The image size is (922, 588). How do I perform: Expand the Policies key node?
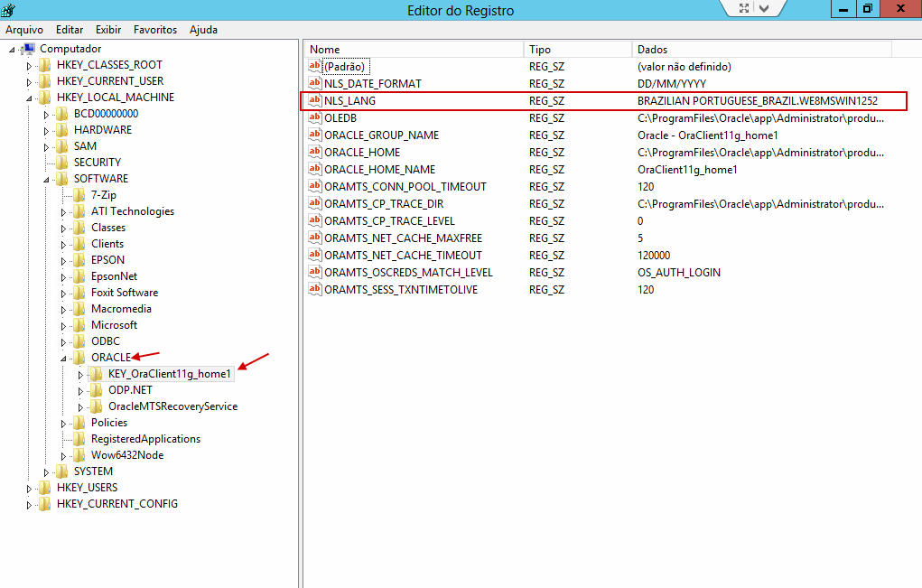[x=63, y=424]
